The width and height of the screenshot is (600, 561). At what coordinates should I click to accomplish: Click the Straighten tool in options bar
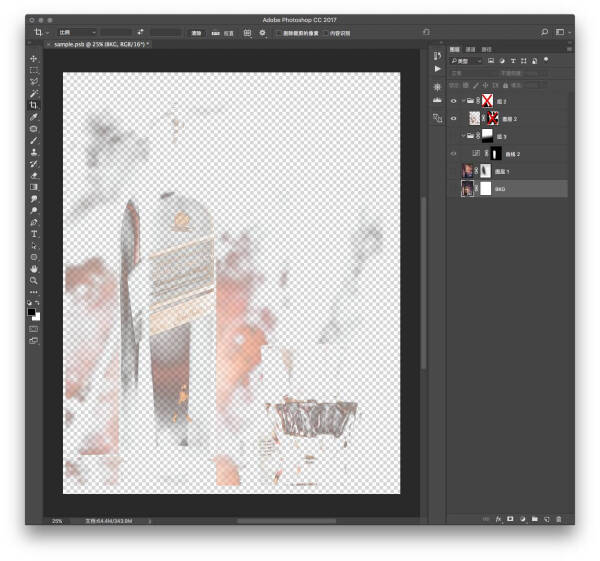coord(216,33)
